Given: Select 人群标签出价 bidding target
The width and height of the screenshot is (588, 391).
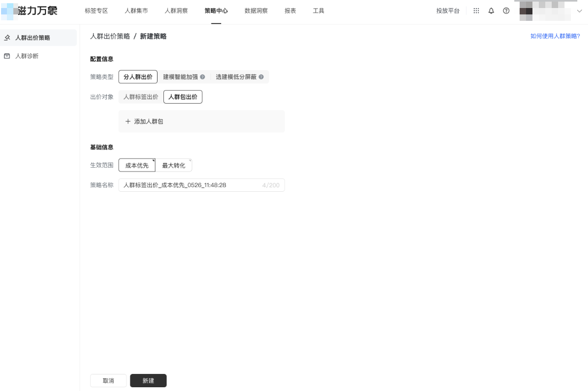Looking at the screenshot, I should 141,97.
